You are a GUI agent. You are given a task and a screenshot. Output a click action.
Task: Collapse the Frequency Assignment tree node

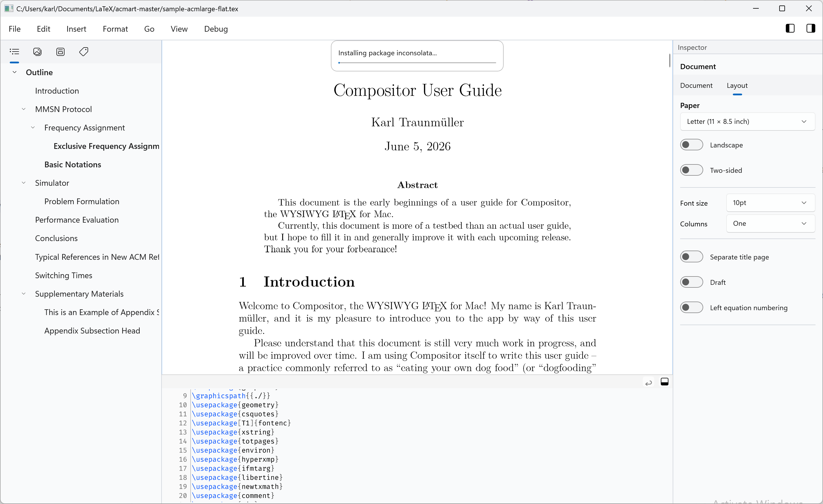[x=33, y=127]
